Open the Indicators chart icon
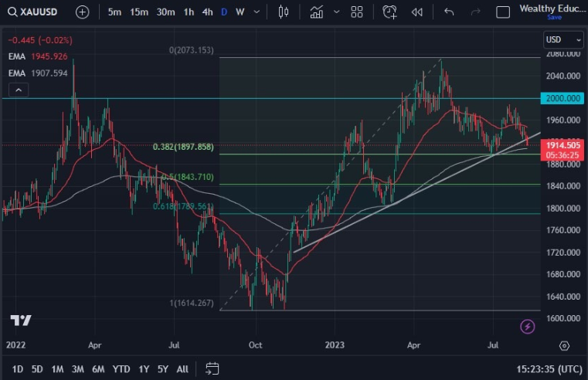This screenshot has width=588, height=380. coord(317,12)
